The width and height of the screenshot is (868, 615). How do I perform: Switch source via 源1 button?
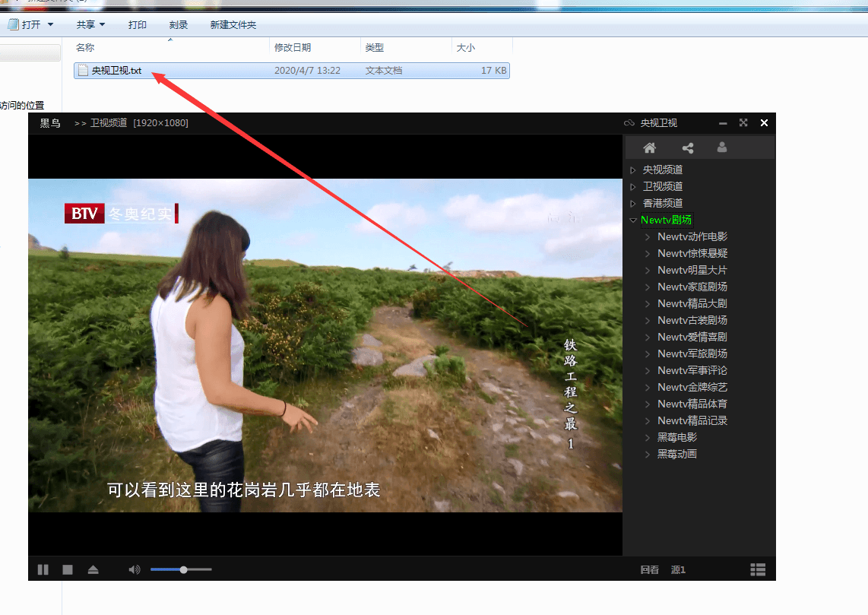click(678, 569)
